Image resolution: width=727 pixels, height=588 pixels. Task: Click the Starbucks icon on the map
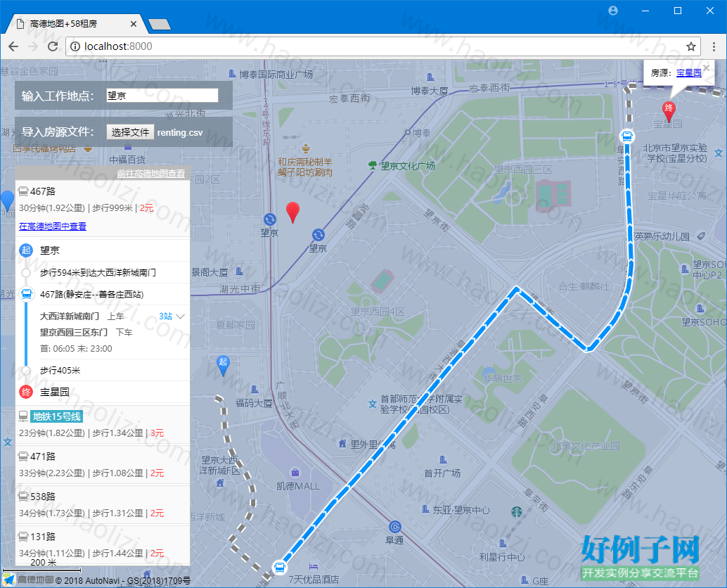pyautogui.click(x=517, y=512)
